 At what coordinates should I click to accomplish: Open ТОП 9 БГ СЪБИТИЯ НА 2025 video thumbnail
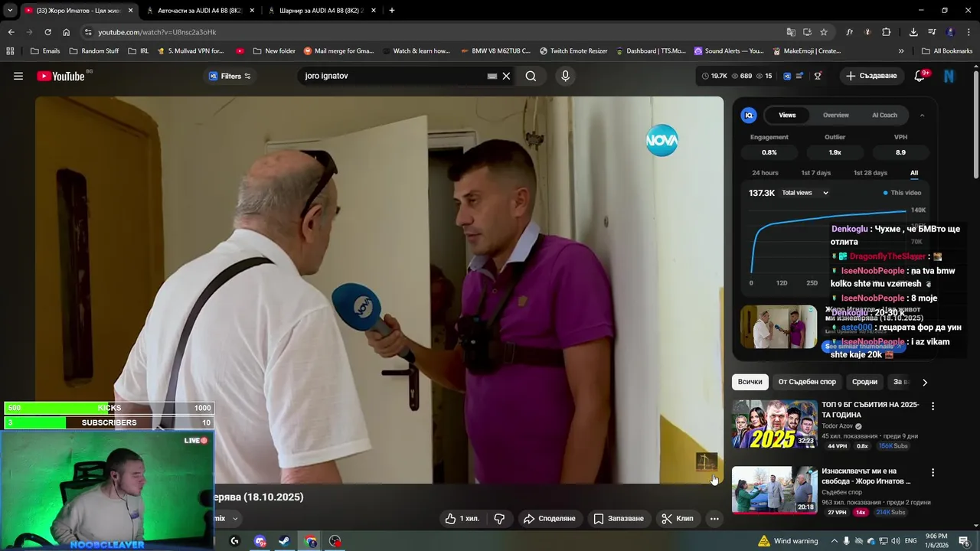pos(774,424)
